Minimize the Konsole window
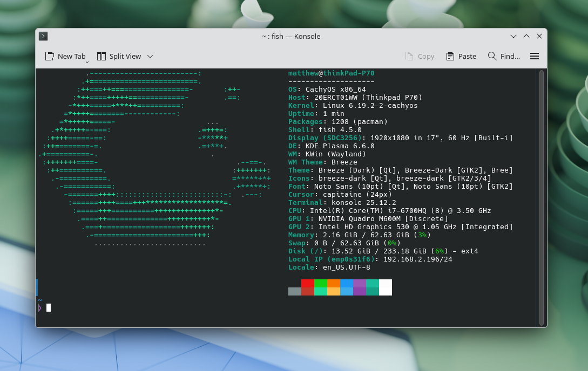The width and height of the screenshot is (588, 371). [x=513, y=36]
